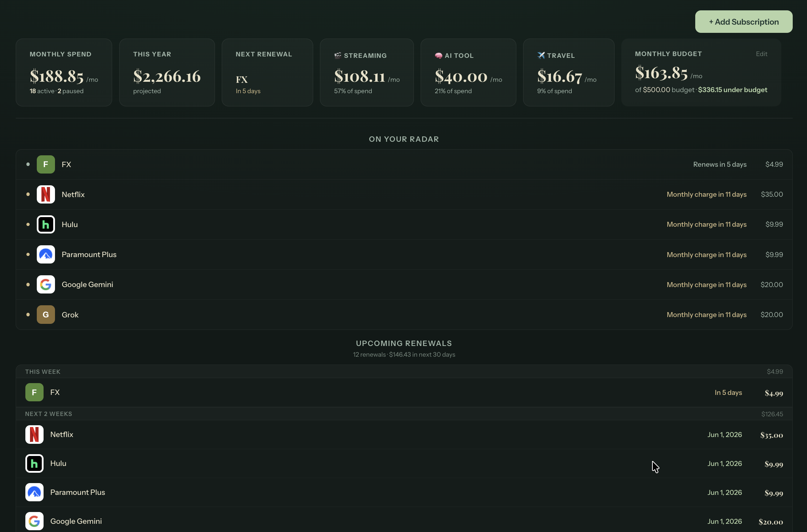Open the Next Renewal FX card
The width and height of the screenshot is (807, 532).
click(267, 72)
